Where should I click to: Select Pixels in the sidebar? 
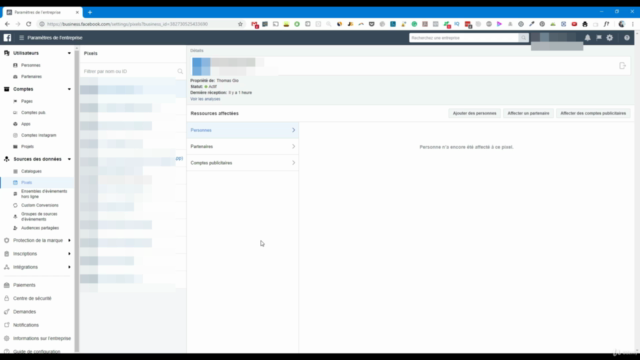[27, 182]
